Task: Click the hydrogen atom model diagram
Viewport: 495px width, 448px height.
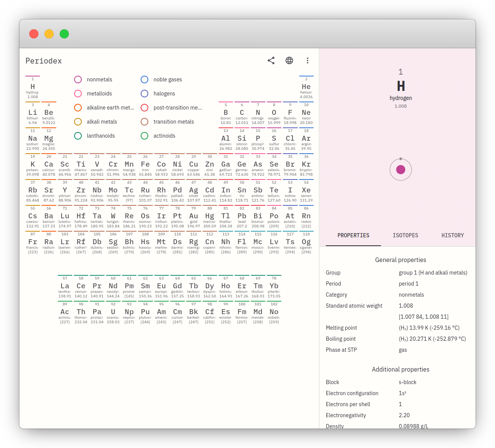Action: point(401,170)
